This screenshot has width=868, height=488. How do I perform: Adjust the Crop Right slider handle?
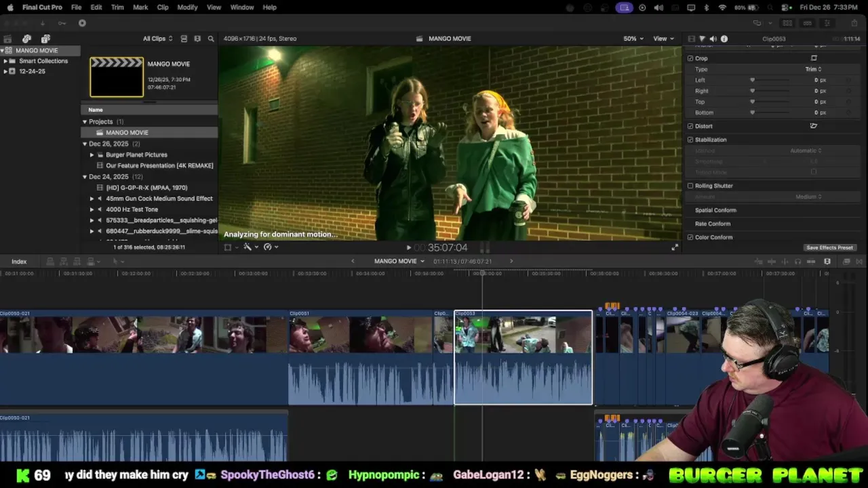[x=752, y=91]
